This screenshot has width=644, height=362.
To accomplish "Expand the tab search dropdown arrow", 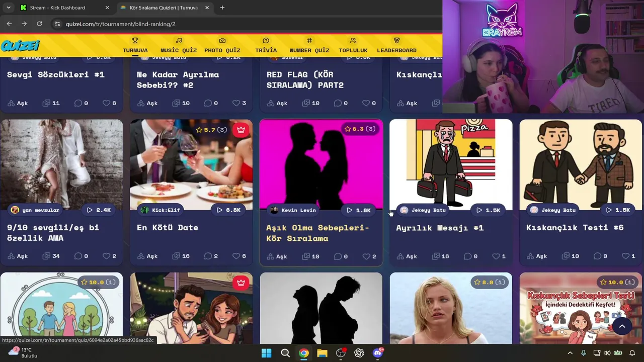I will click(8, 8).
